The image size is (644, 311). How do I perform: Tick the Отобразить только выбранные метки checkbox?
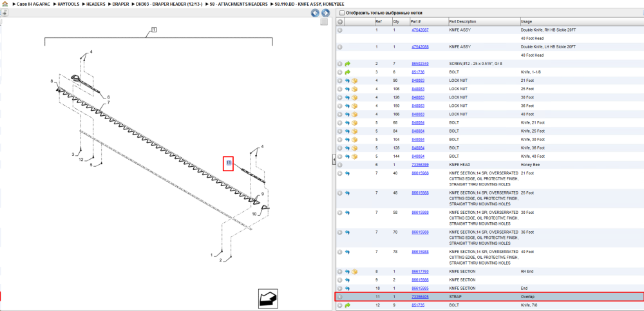pos(342,13)
